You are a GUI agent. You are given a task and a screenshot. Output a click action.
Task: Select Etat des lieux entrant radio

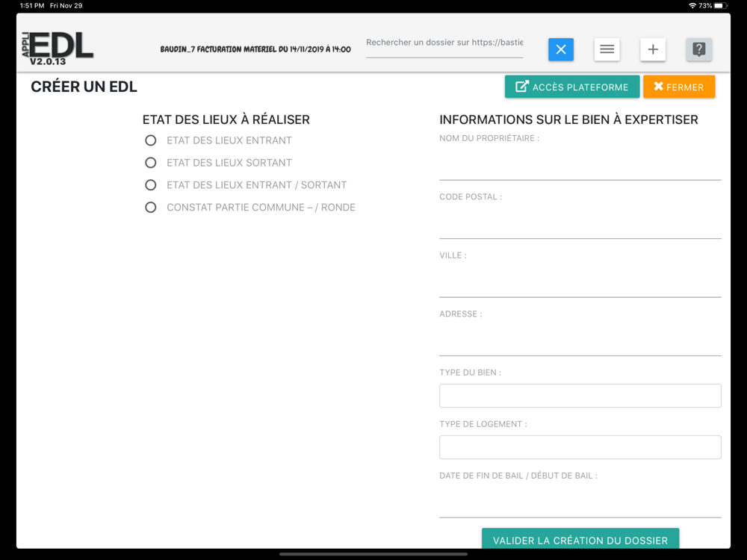[x=151, y=140]
